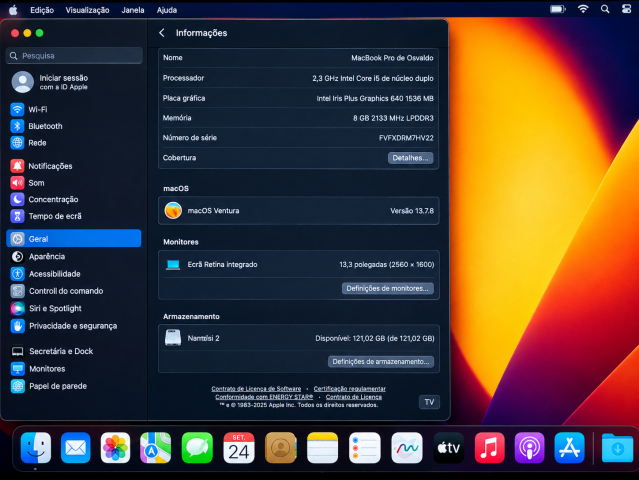Open Notificações settings

click(74, 166)
